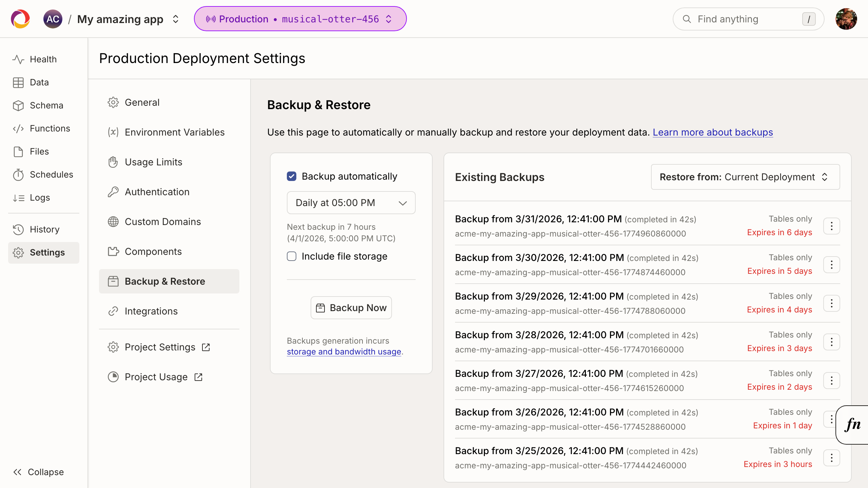Open the Project Usage link

point(169,377)
